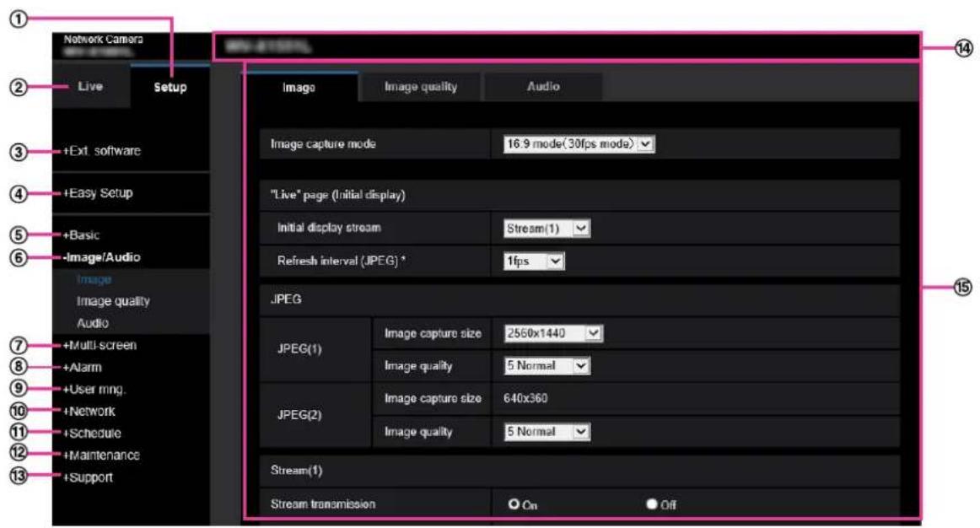Screen dimensions: 980x528
Task: Open the Audio tab in main panel
Action: (543, 87)
